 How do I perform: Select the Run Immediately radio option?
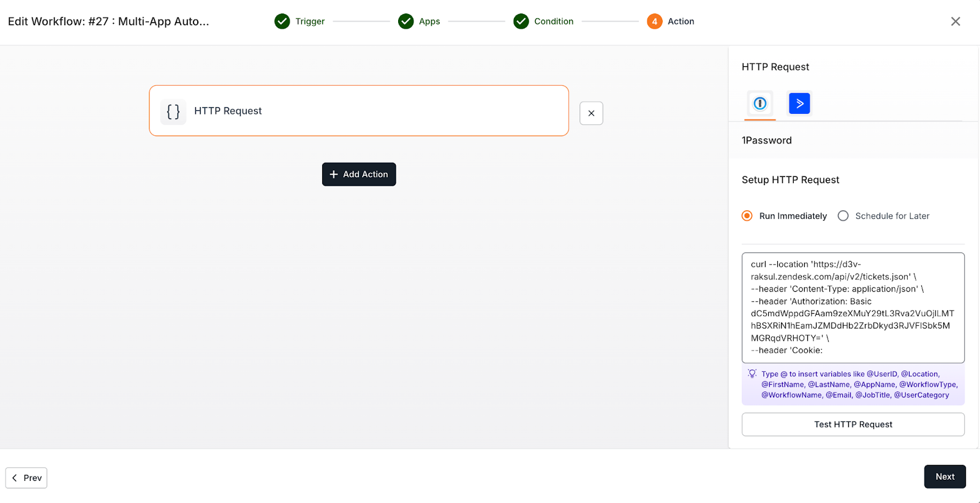747,216
